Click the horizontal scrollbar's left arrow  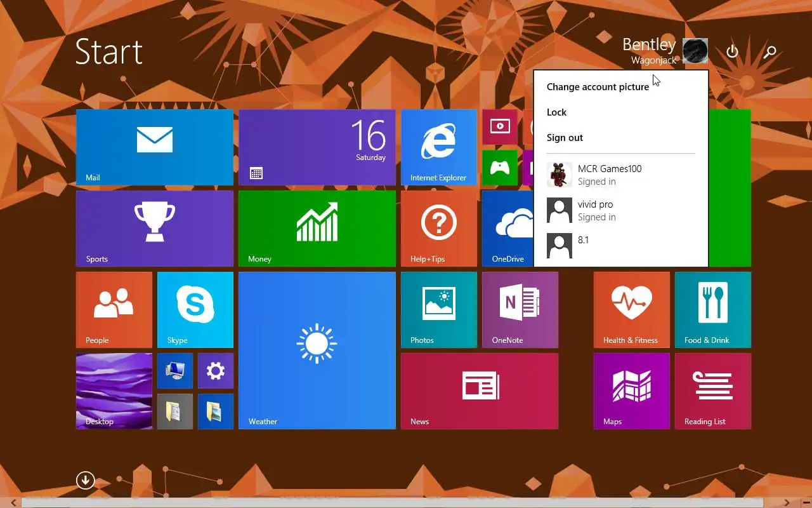(13, 503)
